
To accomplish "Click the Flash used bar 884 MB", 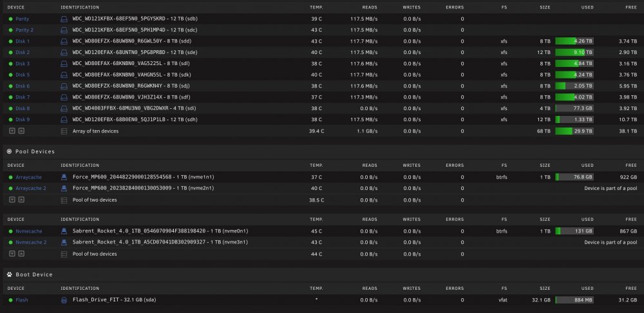I will coord(574,300).
